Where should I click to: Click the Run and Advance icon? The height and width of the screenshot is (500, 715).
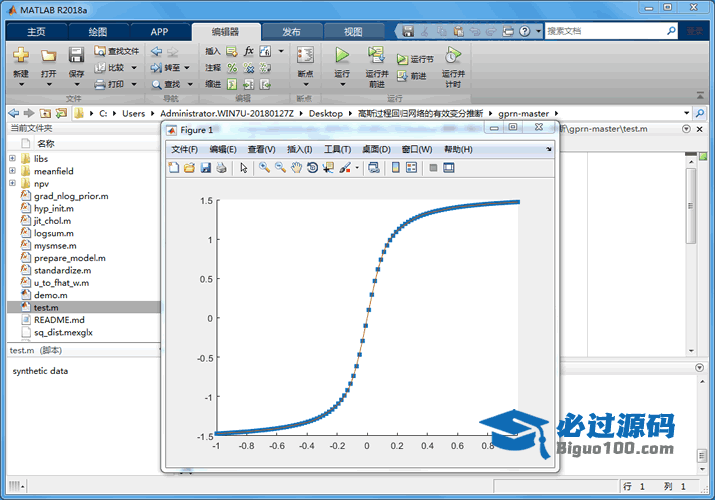(376, 55)
